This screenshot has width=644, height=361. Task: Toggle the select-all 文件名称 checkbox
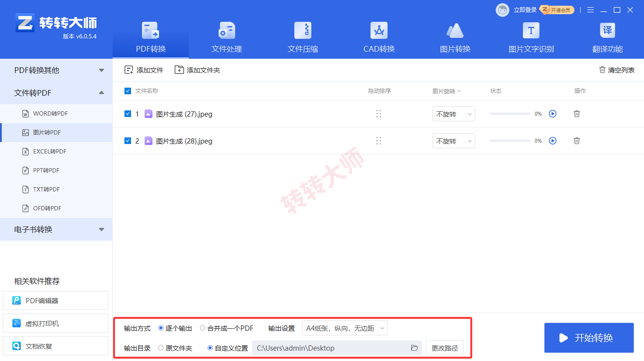pos(128,91)
